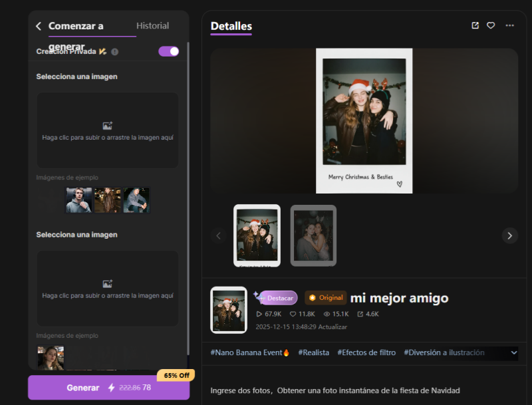Viewport: 532px width, 405px height.
Task: Click the shares icon showing 4.6K
Action: pos(360,314)
